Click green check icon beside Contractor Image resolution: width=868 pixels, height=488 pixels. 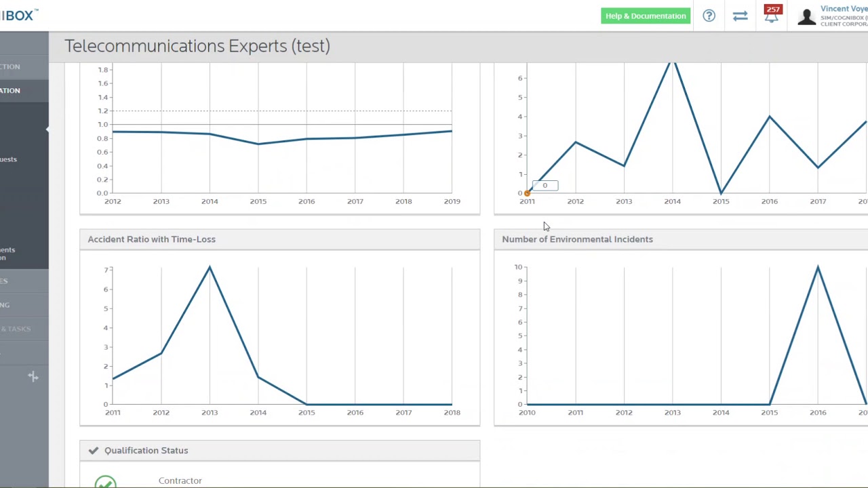105,481
